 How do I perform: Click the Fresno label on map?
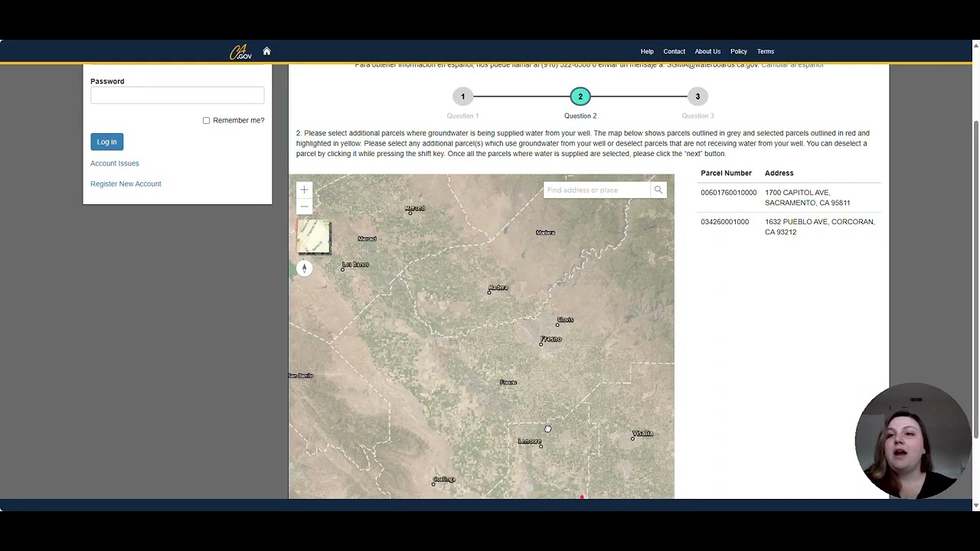pos(551,339)
